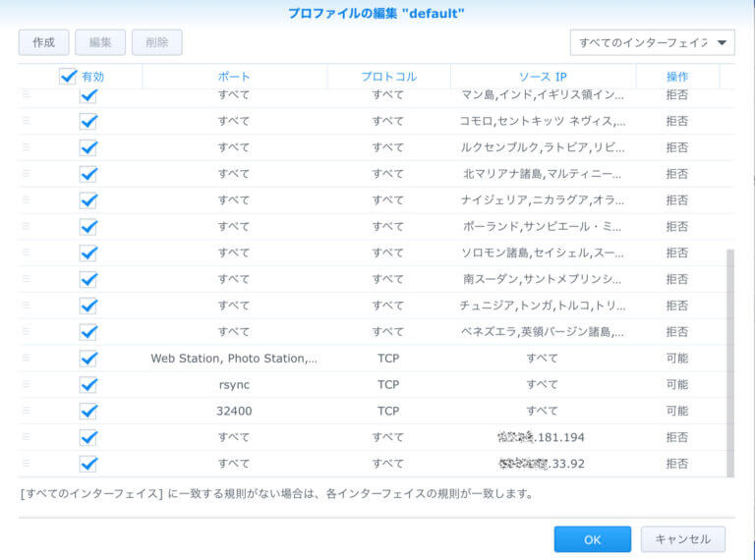
Task: Click 拒否 action in .33.92 row
Action: click(x=677, y=464)
